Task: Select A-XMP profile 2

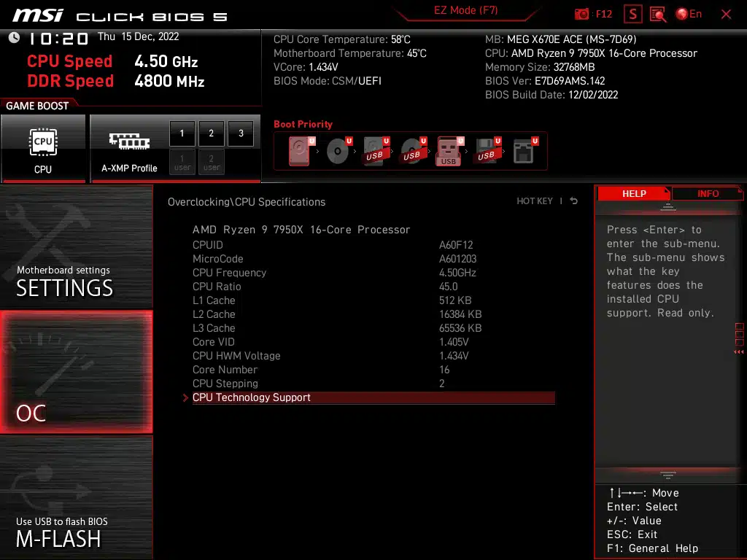Action: click(212, 133)
